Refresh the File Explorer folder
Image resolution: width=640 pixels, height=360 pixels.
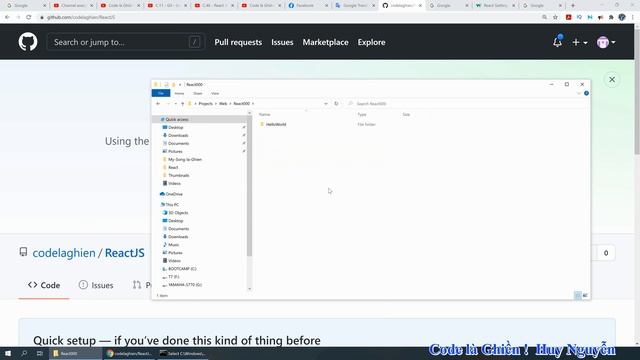[336, 104]
